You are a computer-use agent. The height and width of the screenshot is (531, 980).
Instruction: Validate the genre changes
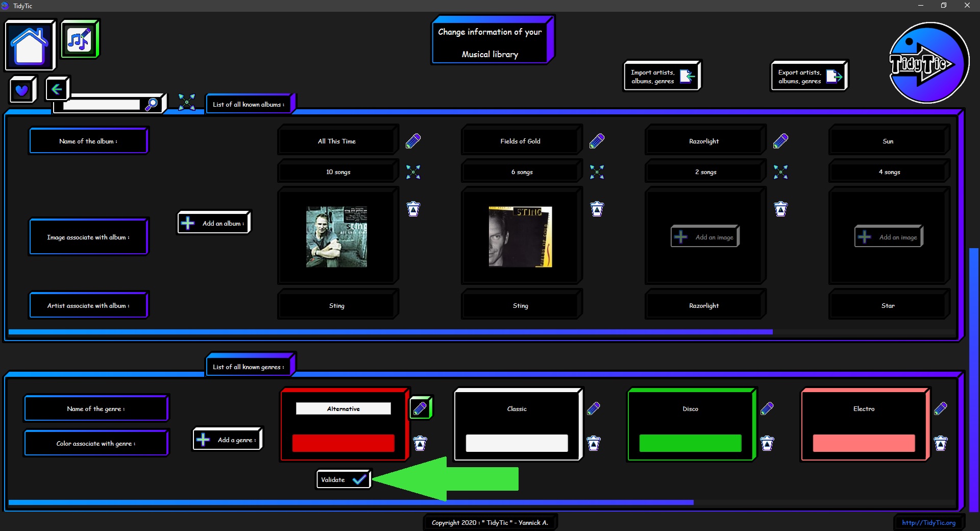pyautogui.click(x=344, y=479)
